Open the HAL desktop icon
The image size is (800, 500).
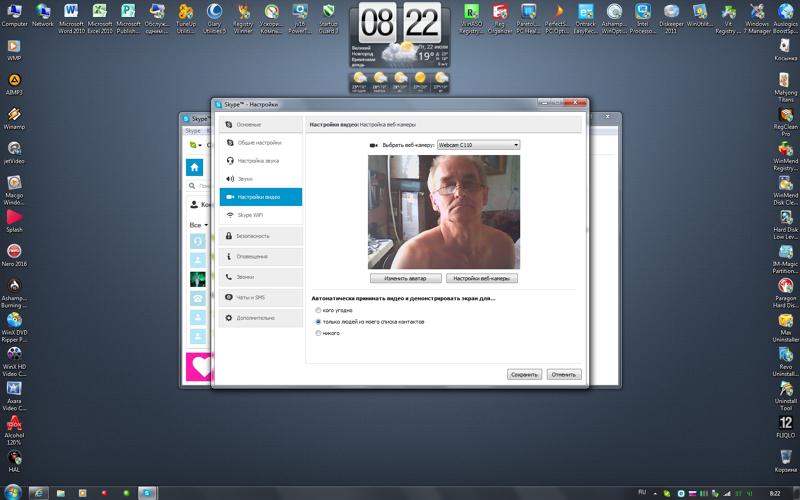14,461
